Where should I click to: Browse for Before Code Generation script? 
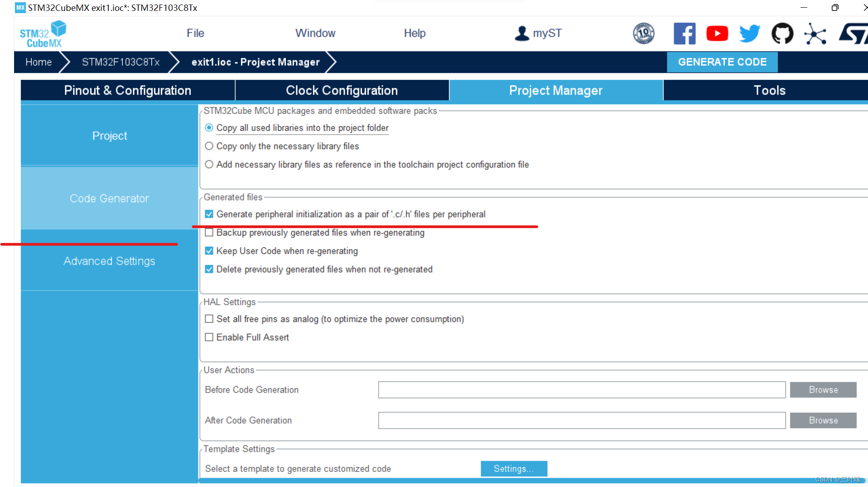(823, 390)
